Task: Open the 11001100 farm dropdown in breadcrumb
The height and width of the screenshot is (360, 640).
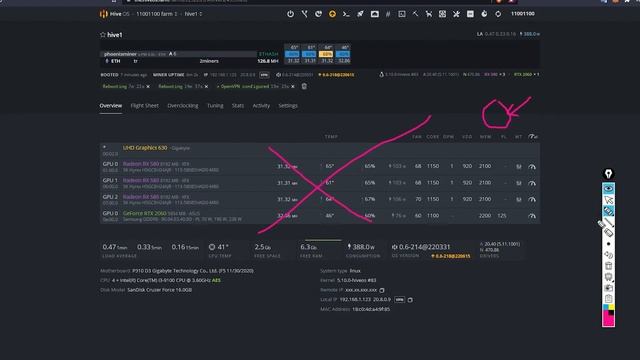Action: pyautogui.click(x=157, y=14)
